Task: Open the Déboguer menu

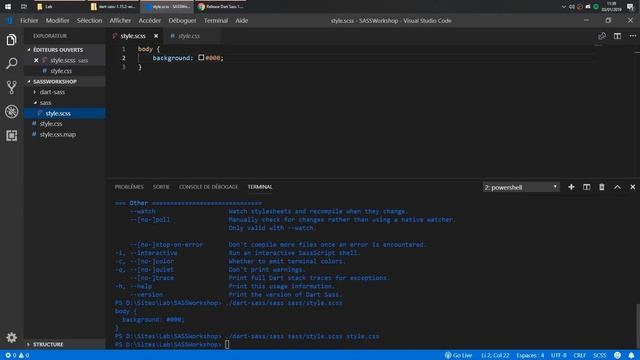Action: tap(182, 20)
